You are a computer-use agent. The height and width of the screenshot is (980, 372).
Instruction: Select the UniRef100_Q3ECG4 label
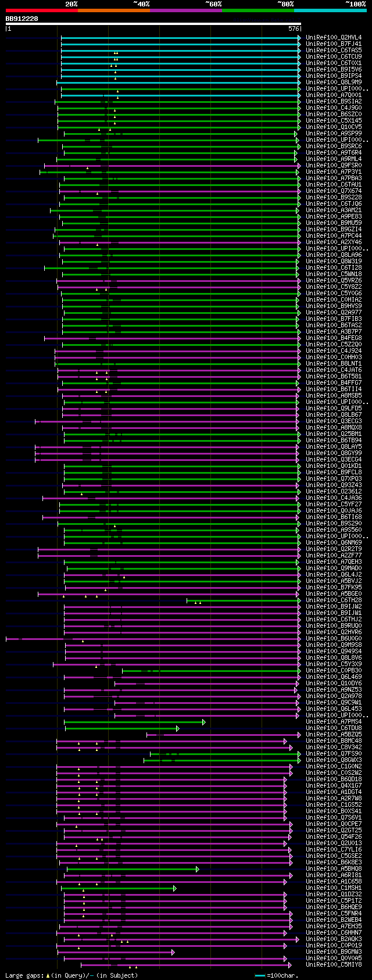click(x=334, y=459)
